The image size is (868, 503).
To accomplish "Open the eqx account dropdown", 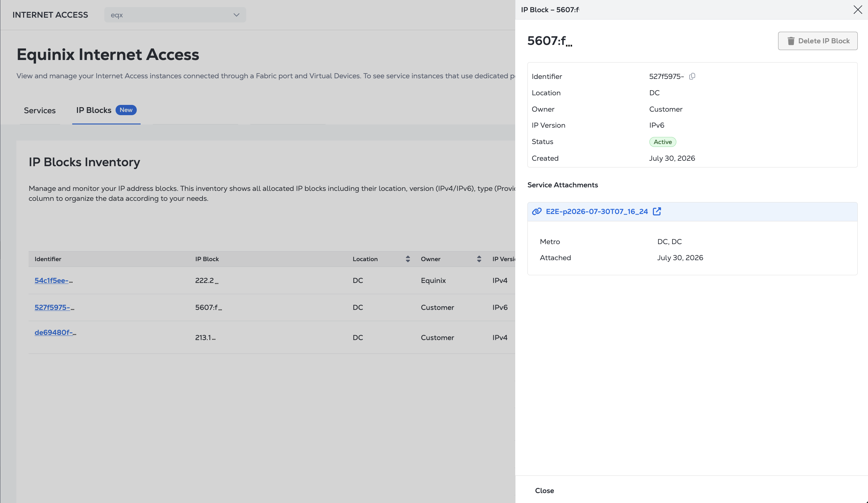I will click(x=175, y=15).
